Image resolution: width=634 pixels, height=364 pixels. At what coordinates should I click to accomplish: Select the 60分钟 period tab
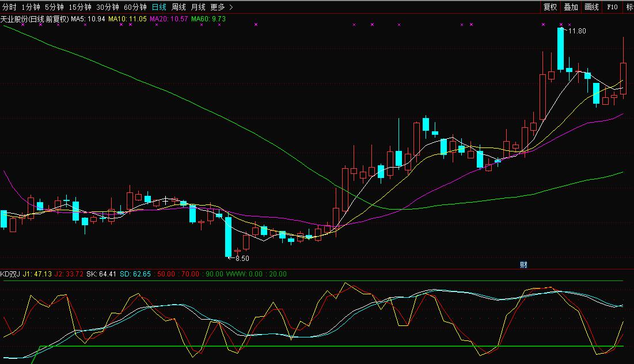pos(135,7)
